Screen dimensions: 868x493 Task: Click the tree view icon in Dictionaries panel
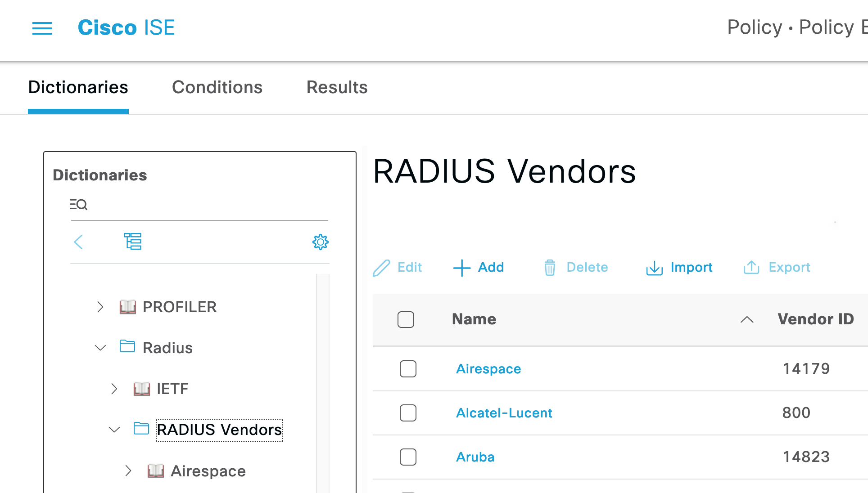(x=133, y=242)
